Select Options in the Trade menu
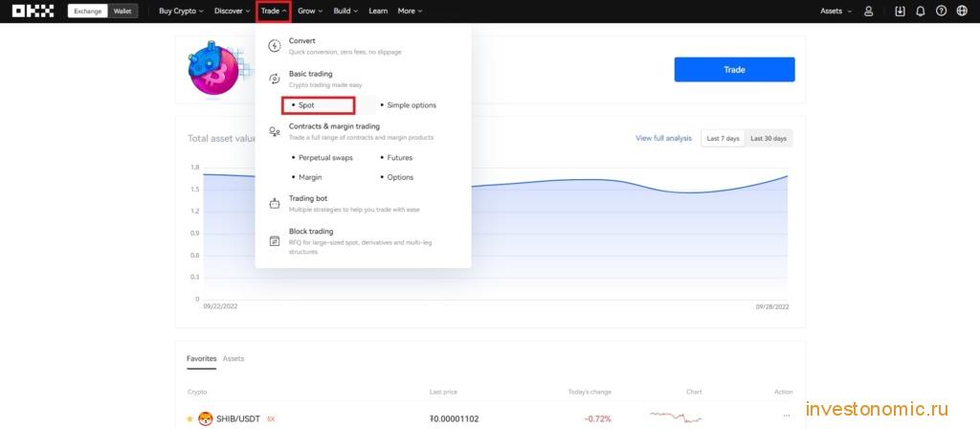Image resolution: width=980 pixels, height=429 pixels. (400, 177)
